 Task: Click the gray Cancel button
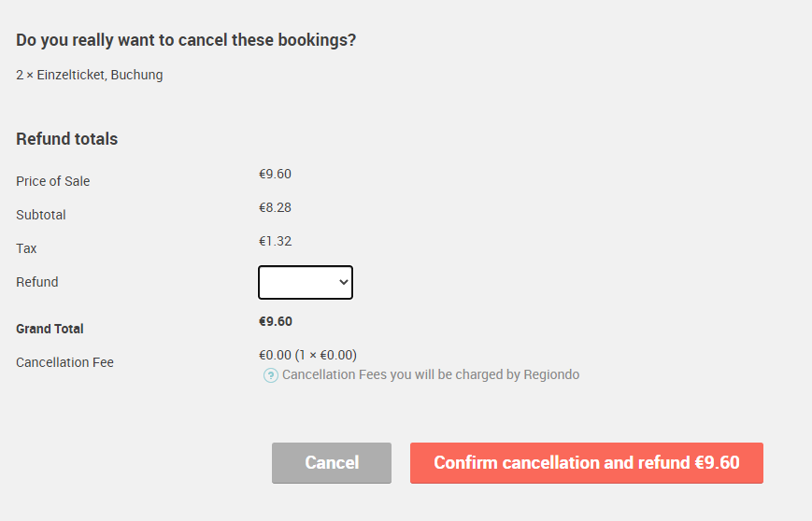coord(332,463)
